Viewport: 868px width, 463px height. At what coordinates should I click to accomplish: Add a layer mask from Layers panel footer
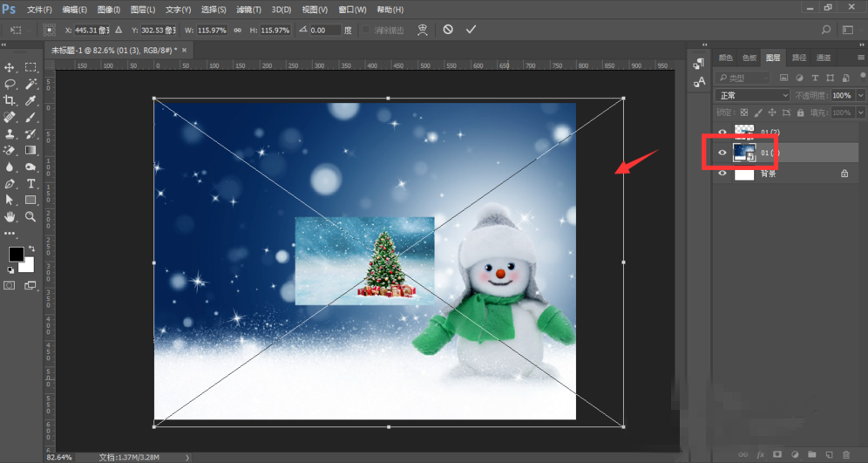pyautogui.click(x=777, y=454)
